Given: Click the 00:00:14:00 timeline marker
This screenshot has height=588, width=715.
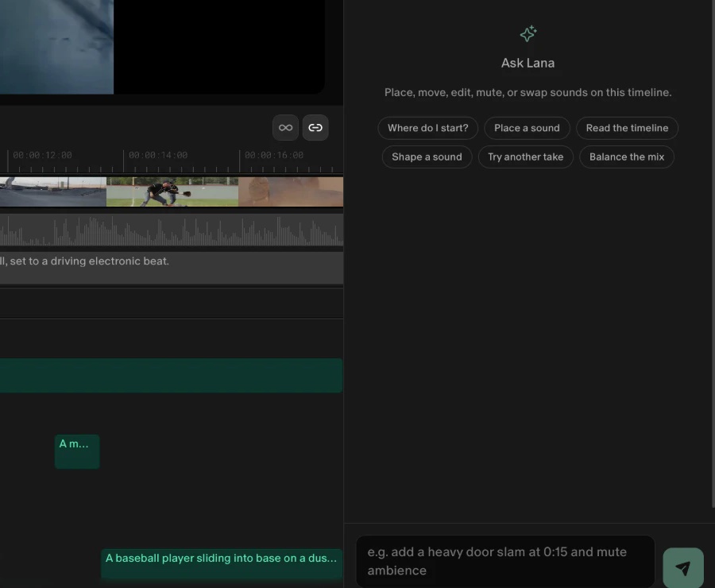Looking at the screenshot, I should pyautogui.click(x=158, y=155).
